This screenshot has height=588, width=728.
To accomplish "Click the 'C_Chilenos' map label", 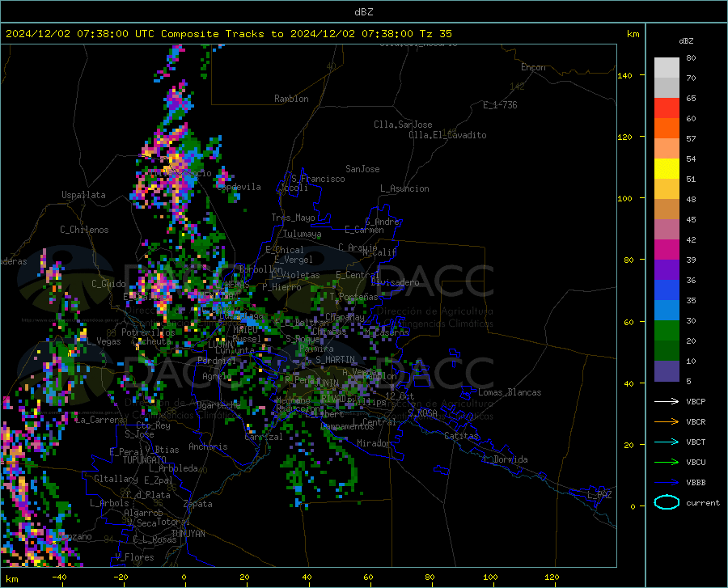I will (x=84, y=230).
